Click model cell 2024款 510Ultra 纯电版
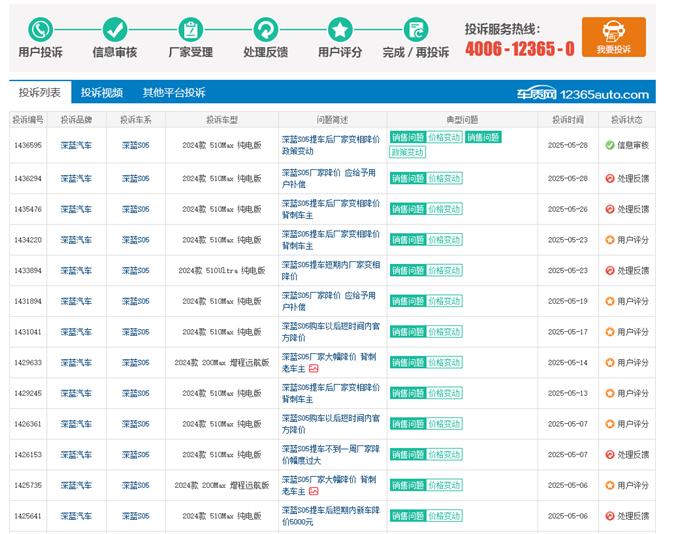Image resolution: width=700 pixels, height=534 pixels. (x=222, y=270)
